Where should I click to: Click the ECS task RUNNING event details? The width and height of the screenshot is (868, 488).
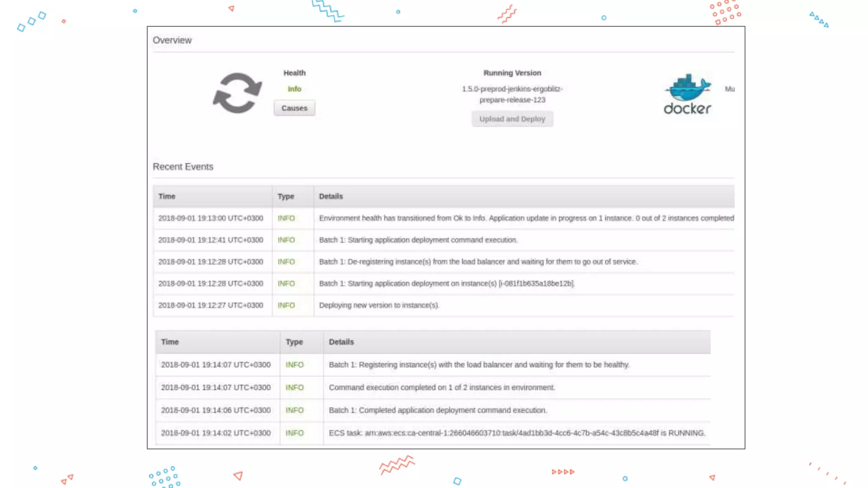517,433
